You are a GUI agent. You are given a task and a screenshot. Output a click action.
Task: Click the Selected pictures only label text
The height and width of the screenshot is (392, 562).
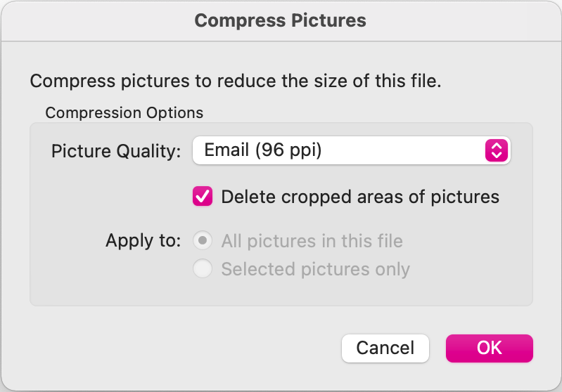pyautogui.click(x=315, y=269)
